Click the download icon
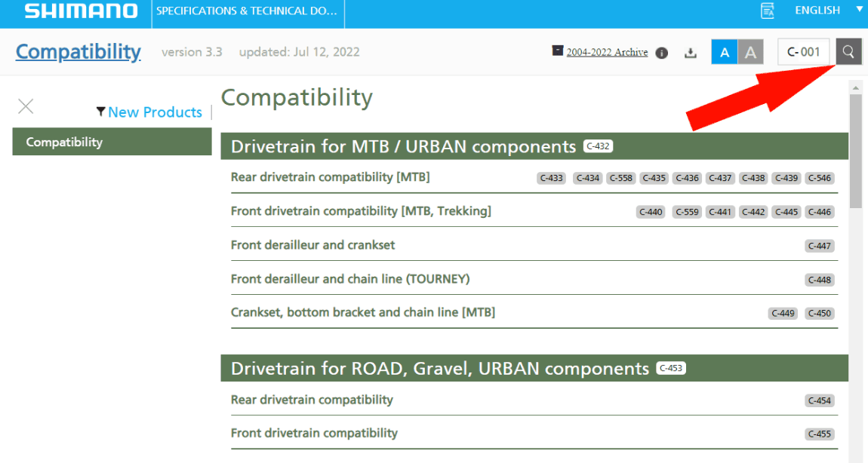 [x=690, y=53]
